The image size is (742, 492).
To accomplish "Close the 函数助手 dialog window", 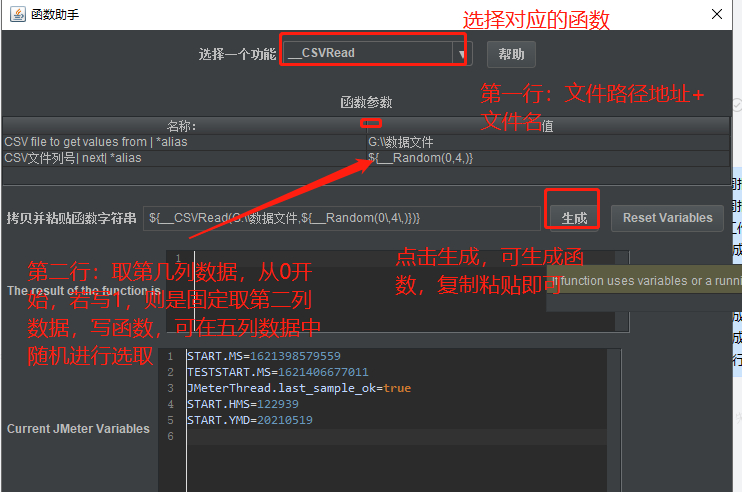I will tap(717, 14).
